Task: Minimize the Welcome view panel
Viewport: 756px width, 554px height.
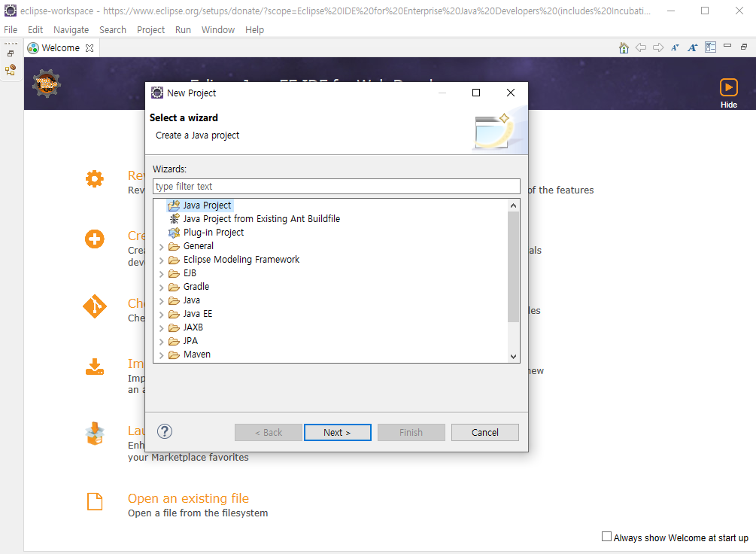Action: tap(727, 45)
